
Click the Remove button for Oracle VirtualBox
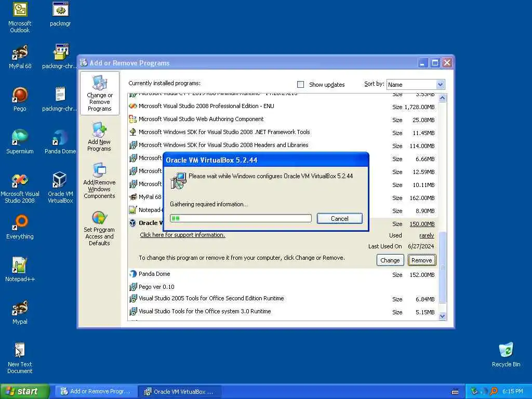click(422, 260)
